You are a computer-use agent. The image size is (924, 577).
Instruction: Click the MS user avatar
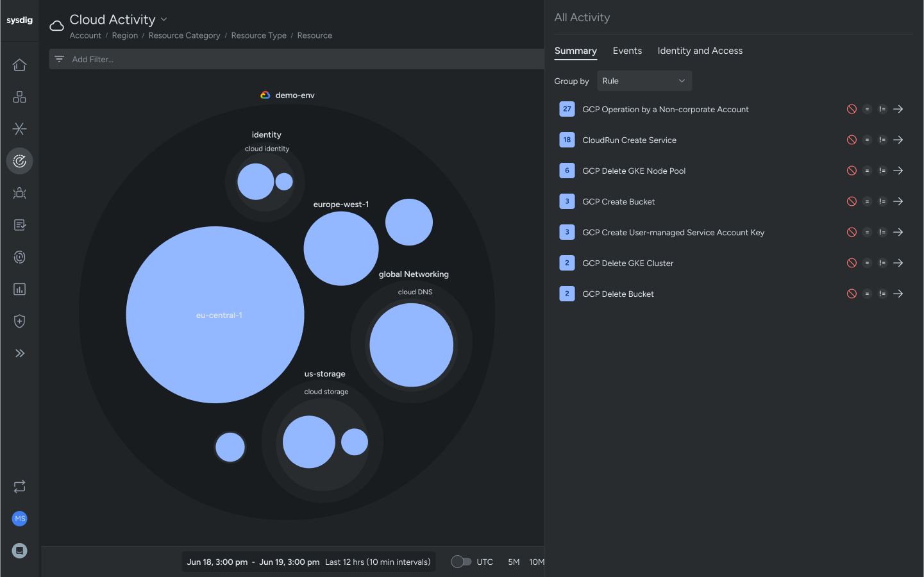tap(19, 519)
